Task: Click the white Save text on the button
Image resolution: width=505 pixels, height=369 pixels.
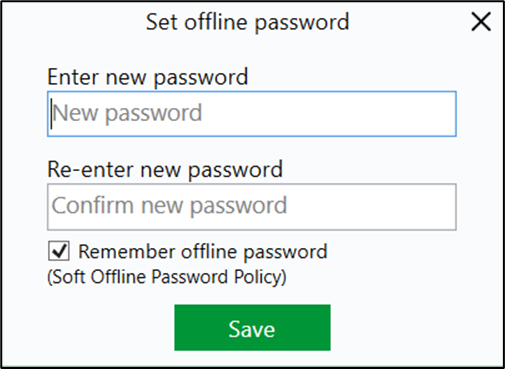Action: coord(252,329)
